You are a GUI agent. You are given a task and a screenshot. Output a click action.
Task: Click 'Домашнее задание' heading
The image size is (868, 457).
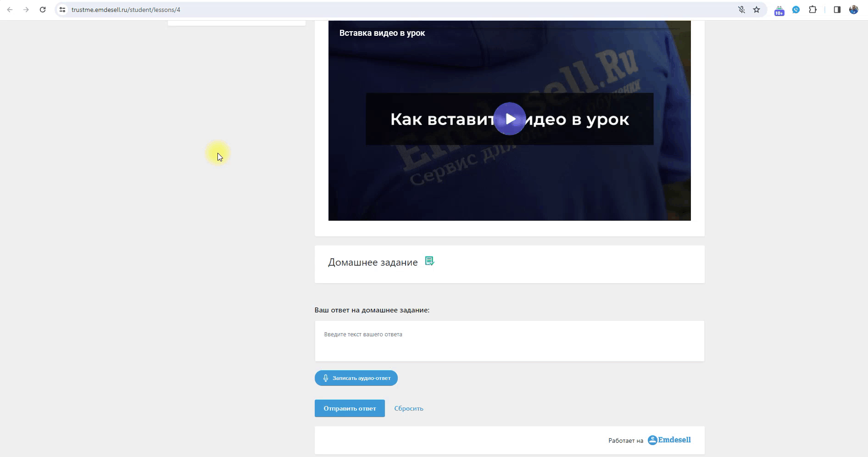[373, 262]
